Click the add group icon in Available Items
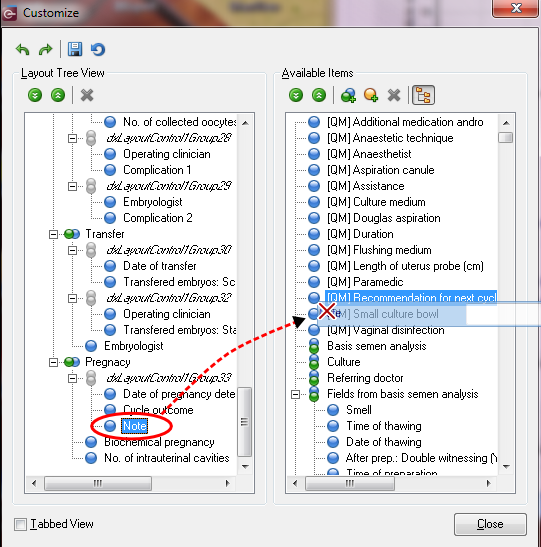Viewport: 541px width, 547px height. point(348,95)
